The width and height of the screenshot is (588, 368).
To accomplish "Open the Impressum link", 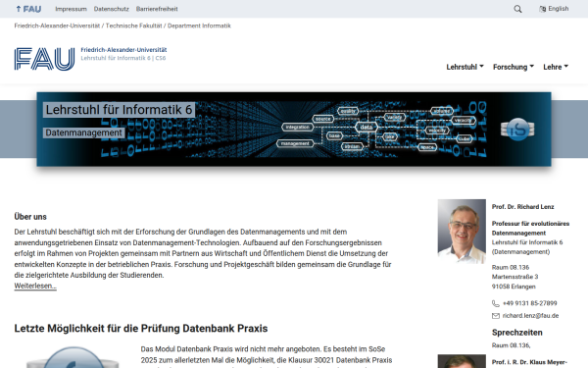I will coord(71,9).
